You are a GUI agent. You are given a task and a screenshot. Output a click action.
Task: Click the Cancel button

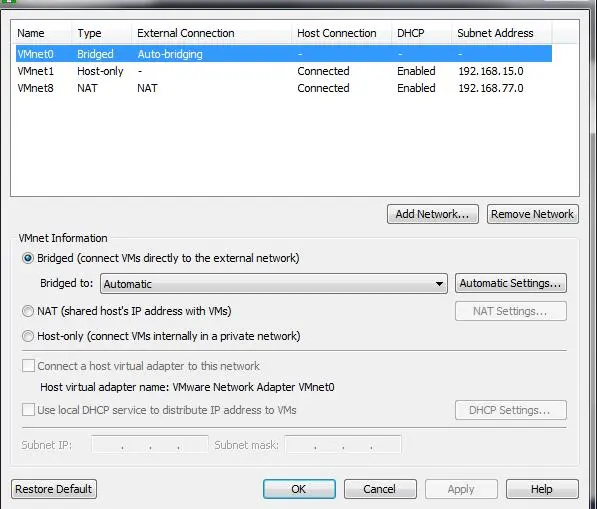pyautogui.click(x=380, y=489)
